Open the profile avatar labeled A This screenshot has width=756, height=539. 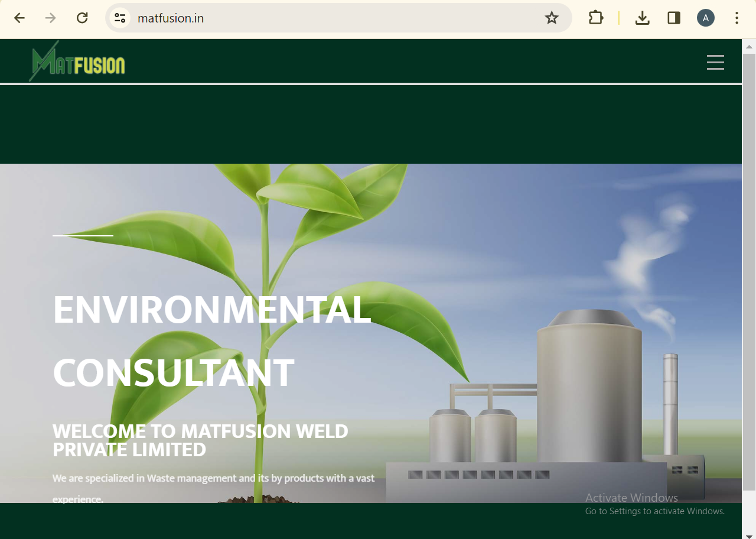(706, 18)
